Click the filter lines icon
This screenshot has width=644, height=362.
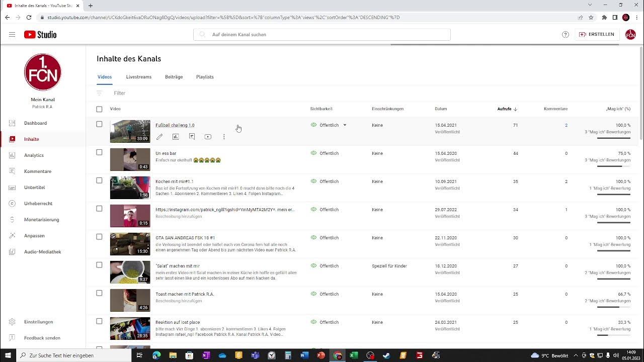point(99,93)
